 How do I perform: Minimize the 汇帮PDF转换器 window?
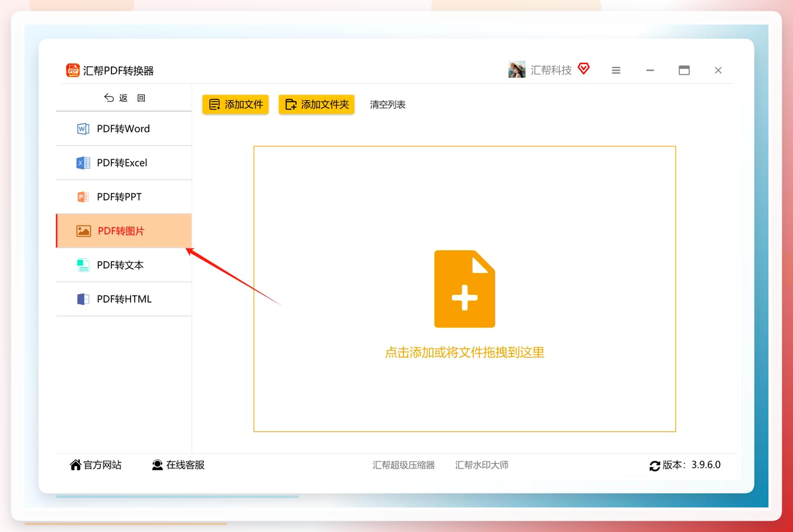click(x=650, y=70)
